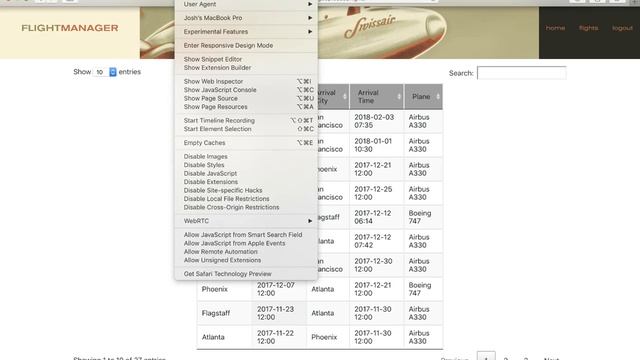The image size is (640, 360).
Task: Select Enter Responsive Design Mode
Action: [x=246, y=45]
